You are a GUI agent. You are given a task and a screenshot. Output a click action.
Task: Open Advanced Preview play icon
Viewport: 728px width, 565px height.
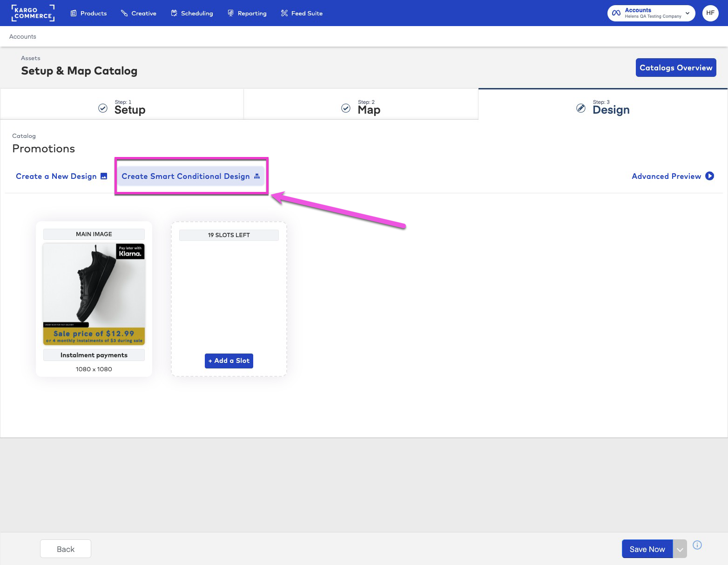[x=709, y=176]
